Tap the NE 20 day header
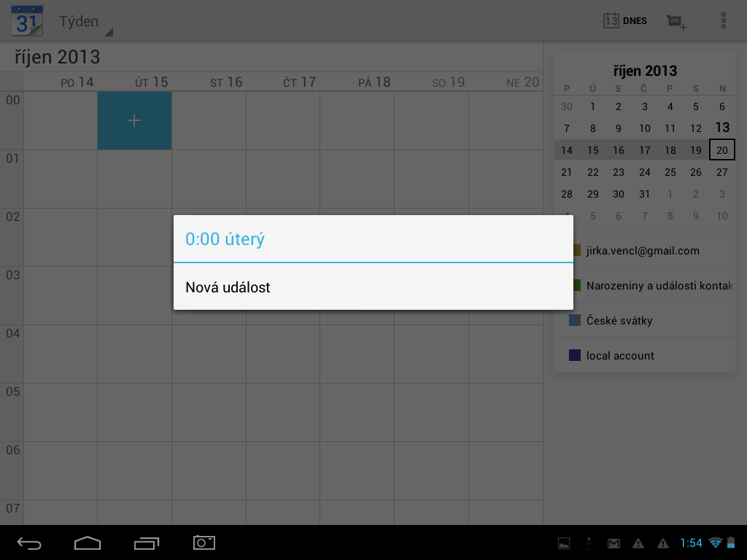This screenshot has width=747, height=560. (x=522, y=82)
